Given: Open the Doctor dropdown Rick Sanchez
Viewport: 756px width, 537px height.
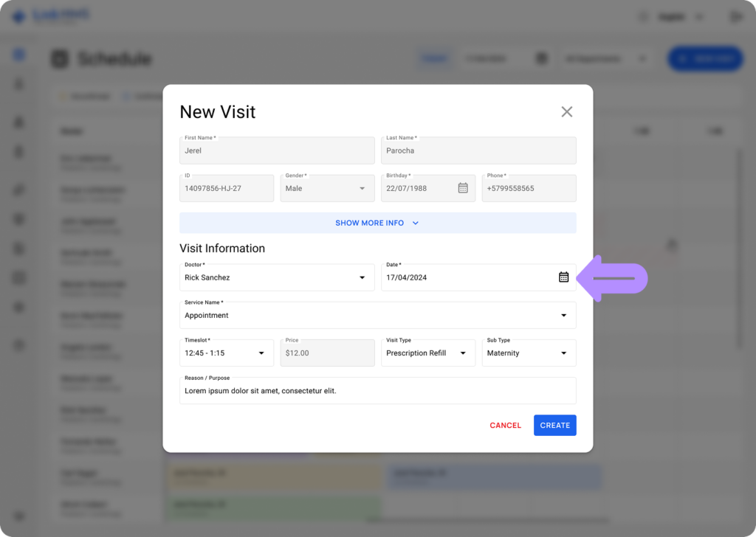Looking at the screenshot, I should 277,277.
